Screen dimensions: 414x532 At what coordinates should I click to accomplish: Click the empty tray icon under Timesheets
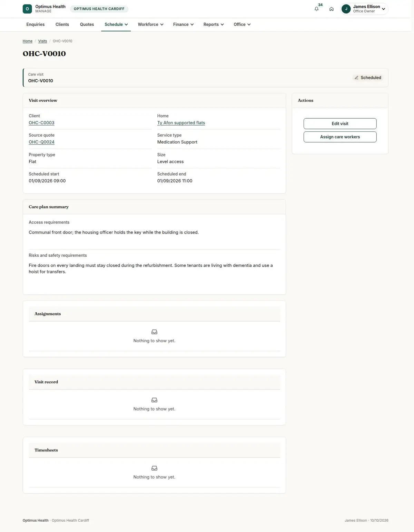(154, 468)
